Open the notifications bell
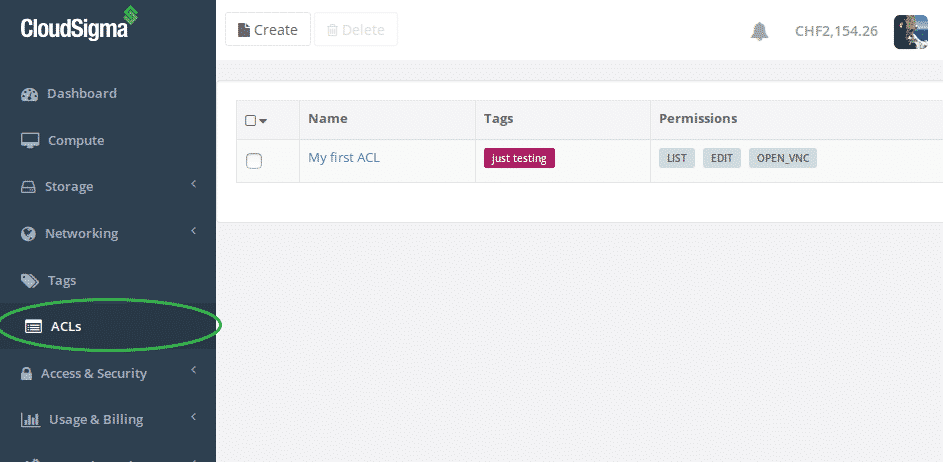The width and height of the screenshot is (943, 462). click(760, 31)
